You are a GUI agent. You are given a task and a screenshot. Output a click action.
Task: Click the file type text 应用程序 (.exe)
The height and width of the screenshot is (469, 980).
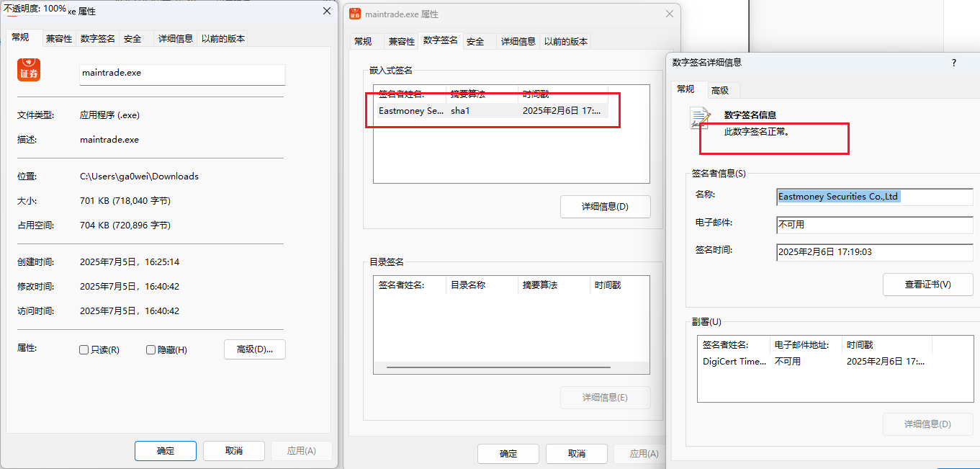pyautogui.click(x=109, y=115)
